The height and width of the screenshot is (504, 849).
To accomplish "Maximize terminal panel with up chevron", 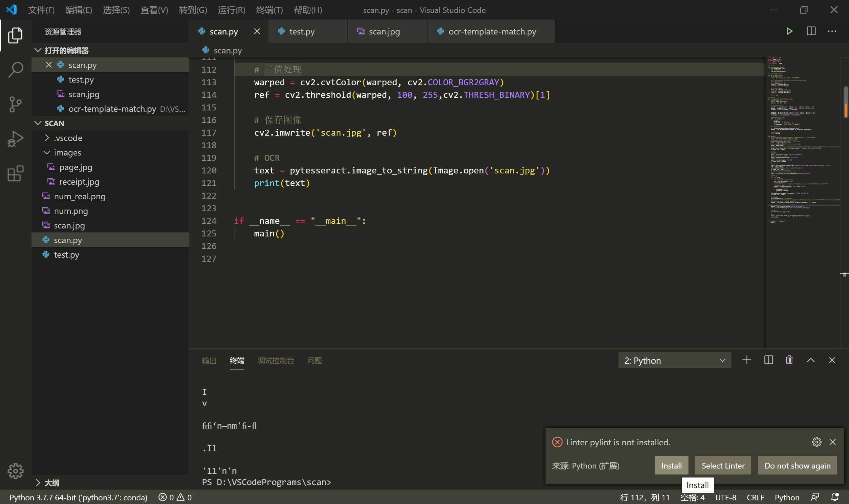I will (x=811, y=360).
